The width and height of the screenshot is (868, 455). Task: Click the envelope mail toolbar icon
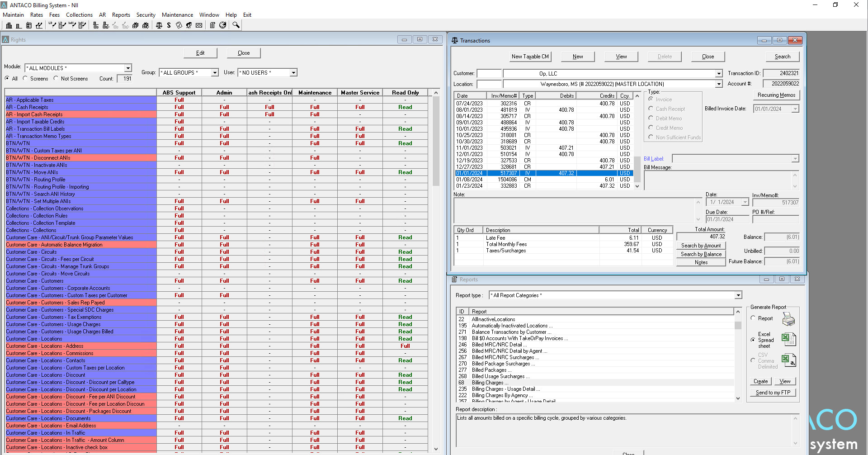[x=199, y=25]
